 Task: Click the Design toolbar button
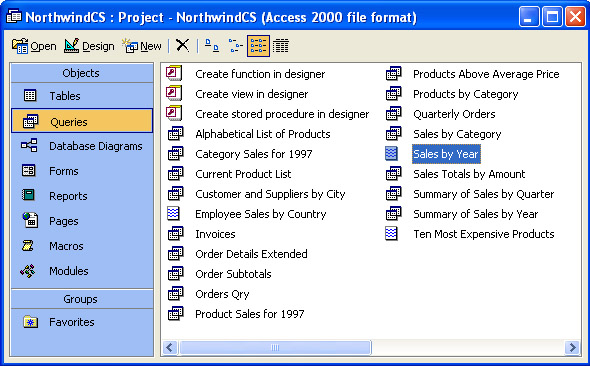[x=89, y=46]
